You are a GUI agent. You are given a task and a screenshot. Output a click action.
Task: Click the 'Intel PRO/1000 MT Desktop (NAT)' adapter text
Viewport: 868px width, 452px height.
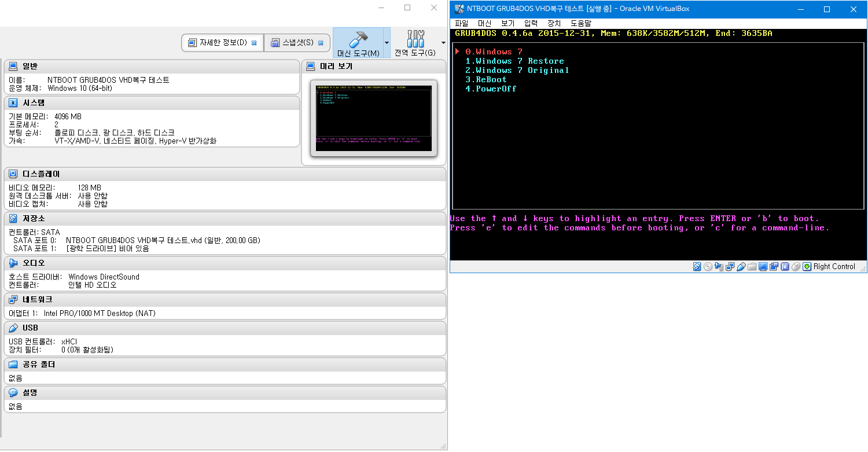pos(100,314)
